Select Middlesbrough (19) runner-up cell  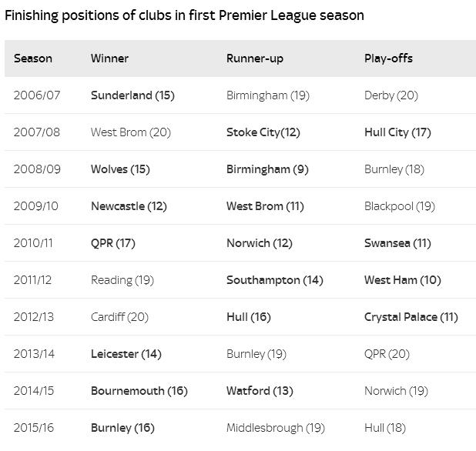click(x=275, y=428)
